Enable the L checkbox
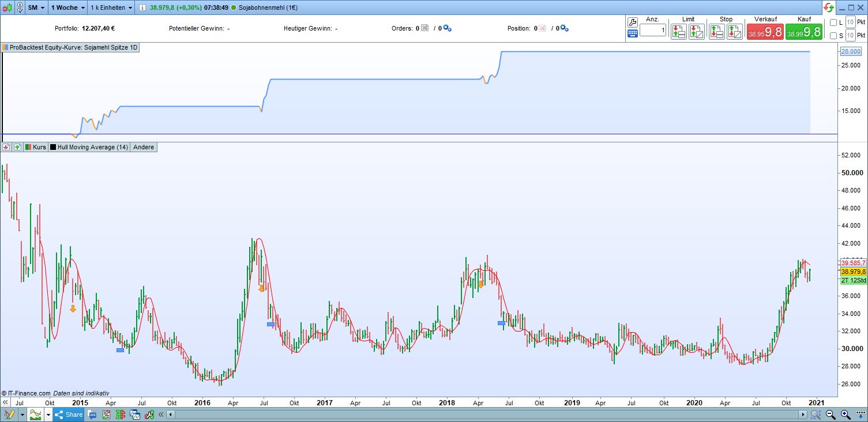The height and width of the screenshot is (422, 868). [833, 22]
